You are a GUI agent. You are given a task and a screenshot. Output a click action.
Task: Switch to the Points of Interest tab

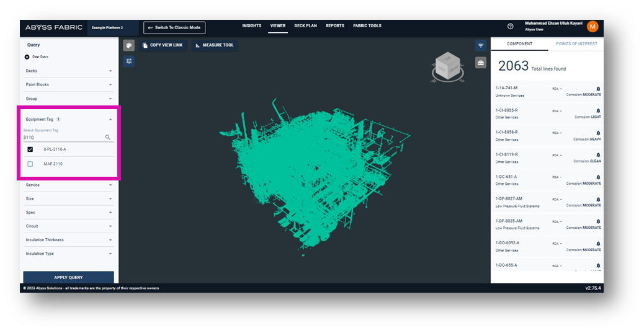click(575, 44)
